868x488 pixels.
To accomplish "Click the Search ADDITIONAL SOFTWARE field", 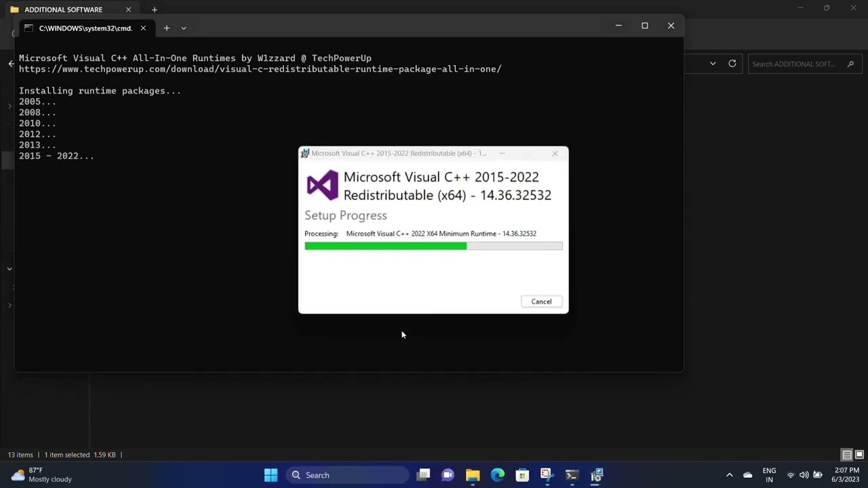I will click(804, 64).
